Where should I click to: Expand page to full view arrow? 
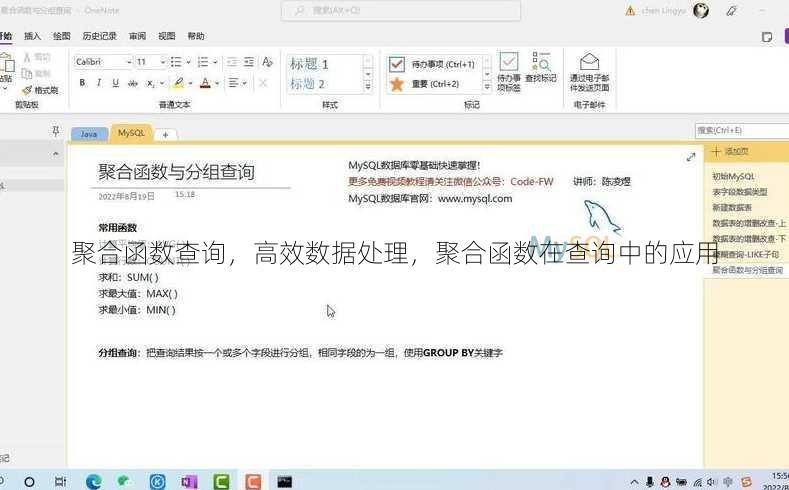(691, 157)
